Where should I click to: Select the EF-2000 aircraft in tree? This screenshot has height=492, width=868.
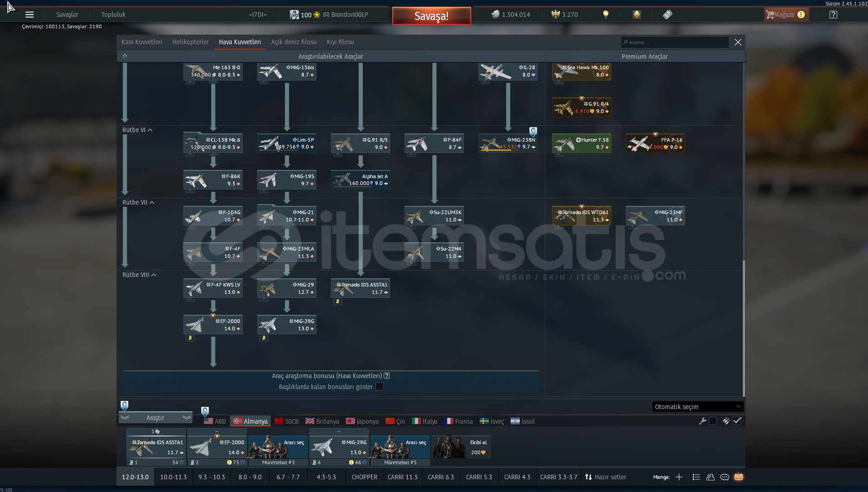coord(213,325)
